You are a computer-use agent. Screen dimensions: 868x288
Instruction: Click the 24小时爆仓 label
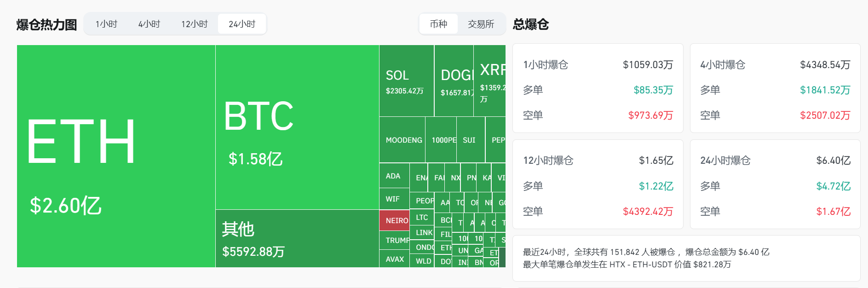725,161
